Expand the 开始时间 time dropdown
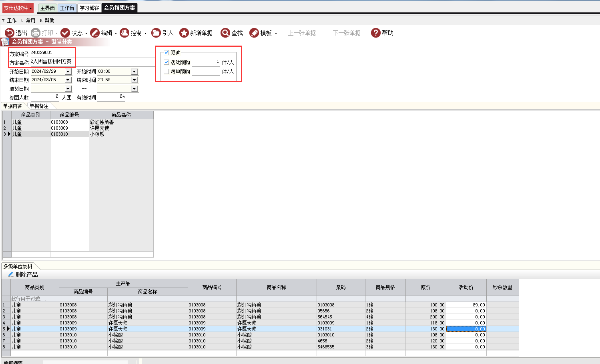 [134, 72]
